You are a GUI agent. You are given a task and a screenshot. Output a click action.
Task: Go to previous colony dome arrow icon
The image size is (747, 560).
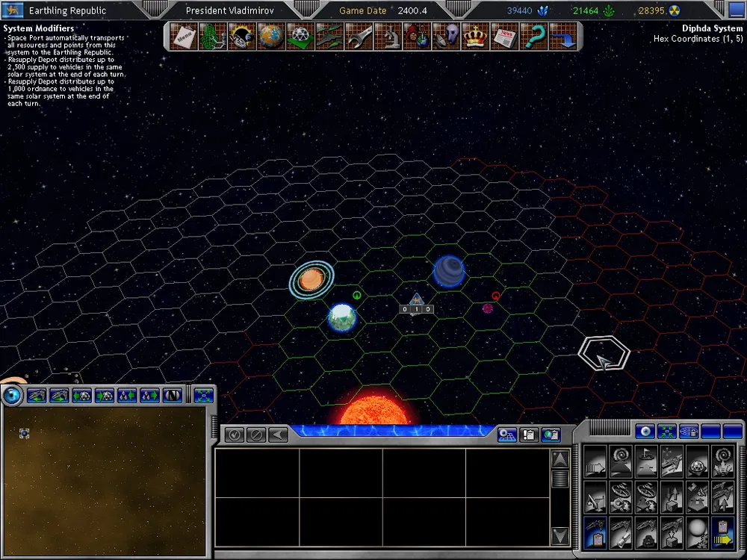(82, 395)
